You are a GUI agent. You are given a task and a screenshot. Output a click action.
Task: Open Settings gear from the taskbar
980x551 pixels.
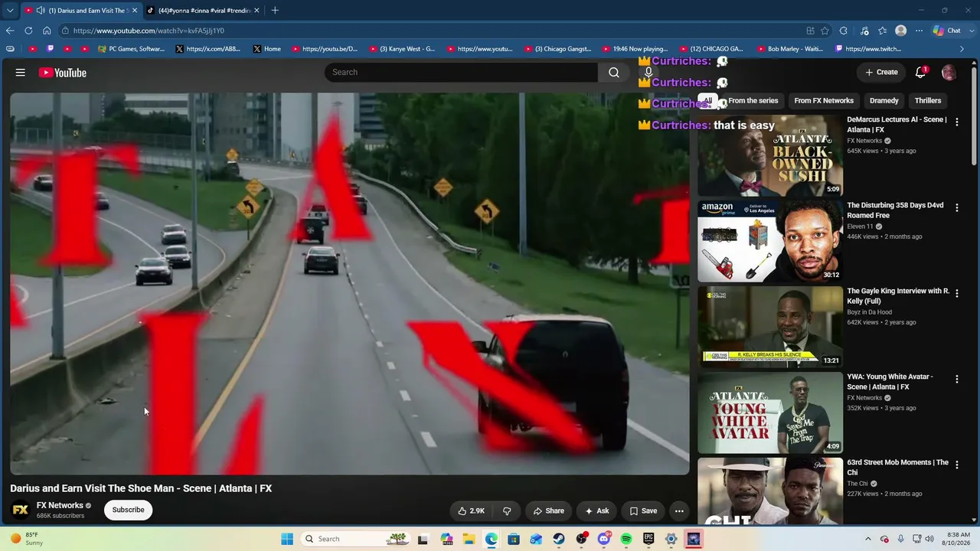(671, 539)
